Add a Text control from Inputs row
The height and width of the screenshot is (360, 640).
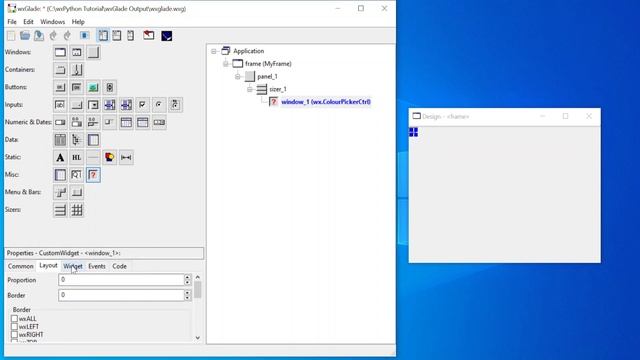[60, 105]
